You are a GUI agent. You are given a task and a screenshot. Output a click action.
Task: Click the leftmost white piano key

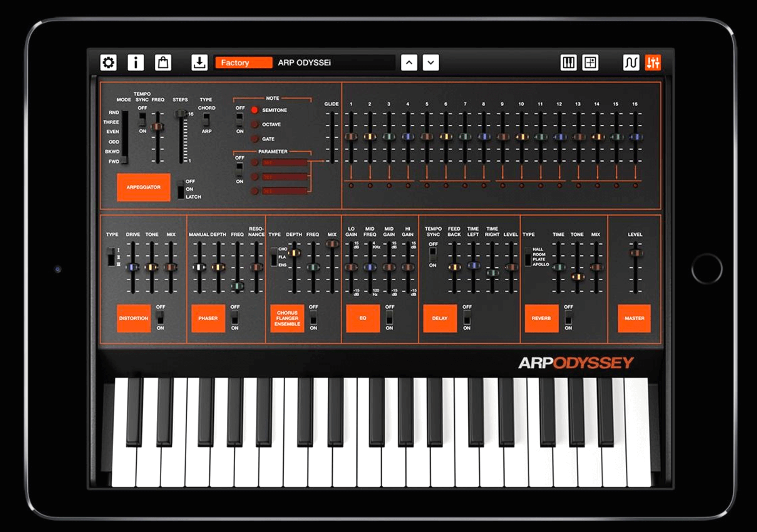(124, 432)
